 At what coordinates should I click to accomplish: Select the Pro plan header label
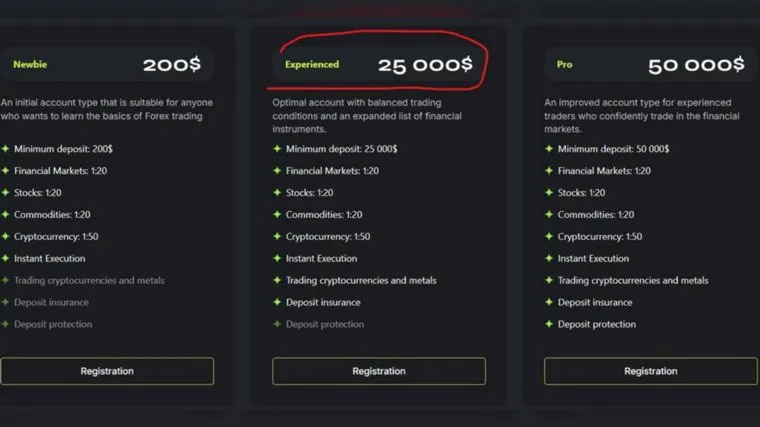pyautogui.click(x=564, y=65)
